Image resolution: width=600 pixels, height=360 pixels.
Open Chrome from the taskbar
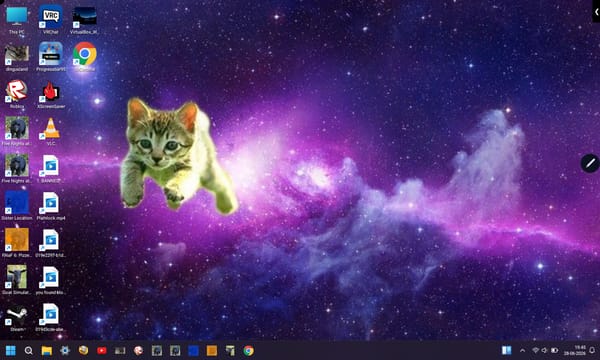[249, 350]
